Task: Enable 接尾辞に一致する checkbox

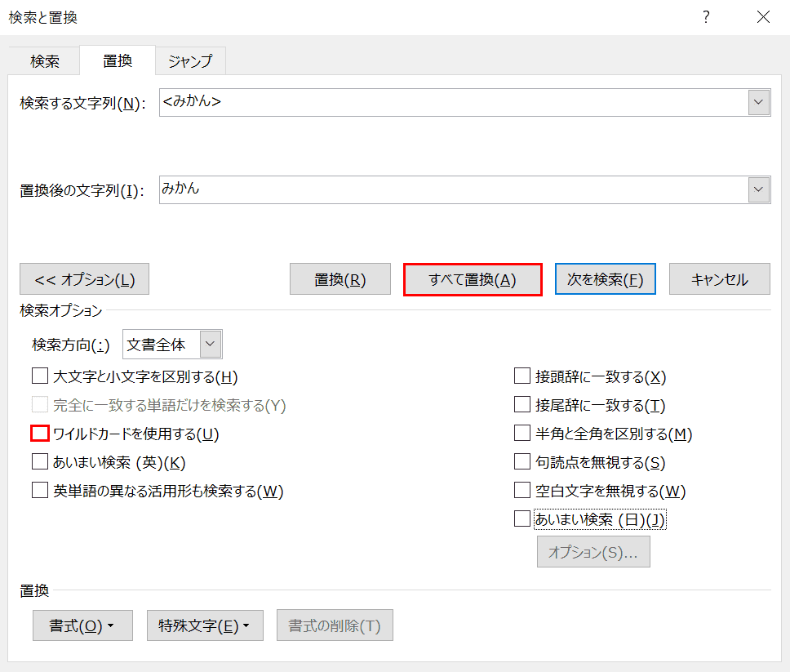Action: [x=522, y=404]
